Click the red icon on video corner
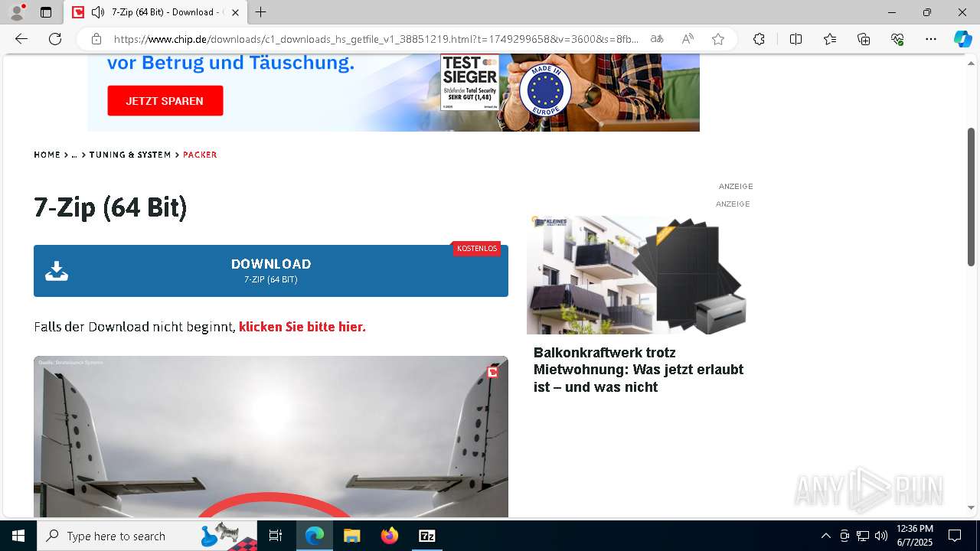980x551 pixels. [x=492, y=372]
